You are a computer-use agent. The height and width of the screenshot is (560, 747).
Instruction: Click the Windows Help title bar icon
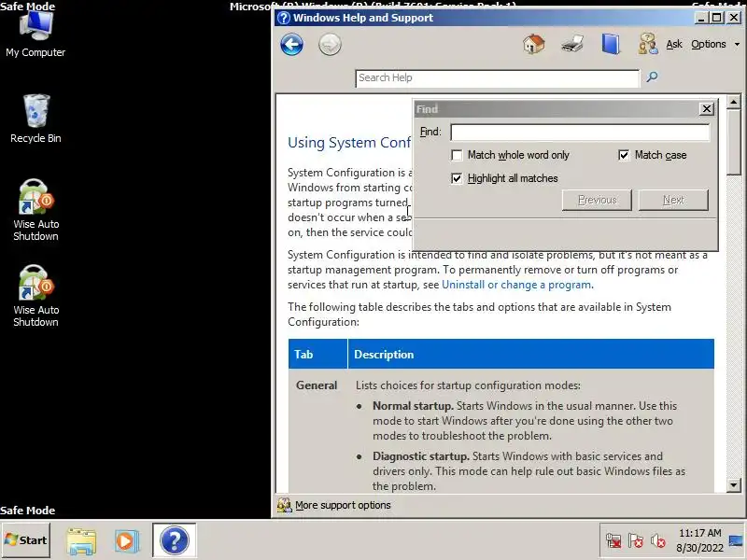pos(284,18)
